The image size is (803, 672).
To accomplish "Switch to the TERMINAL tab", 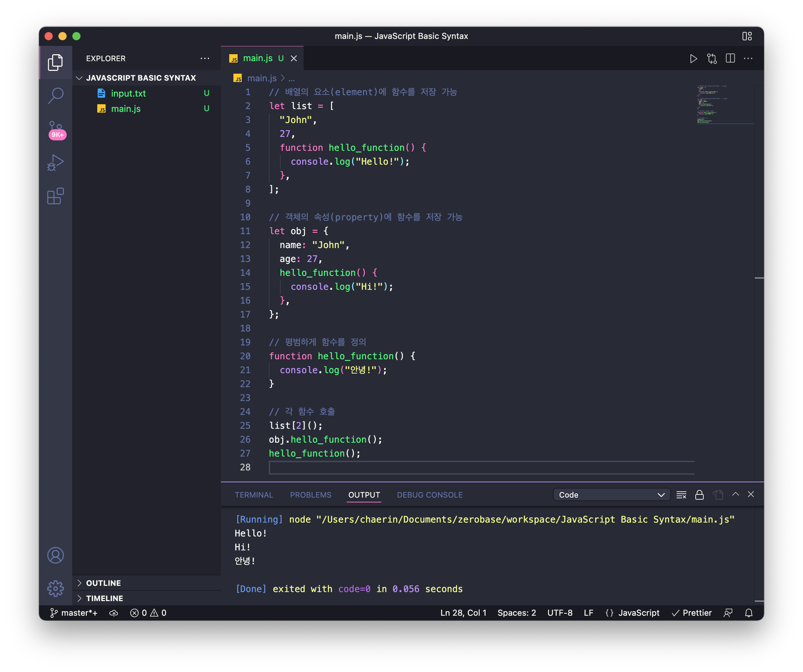I will pos(254,494).
